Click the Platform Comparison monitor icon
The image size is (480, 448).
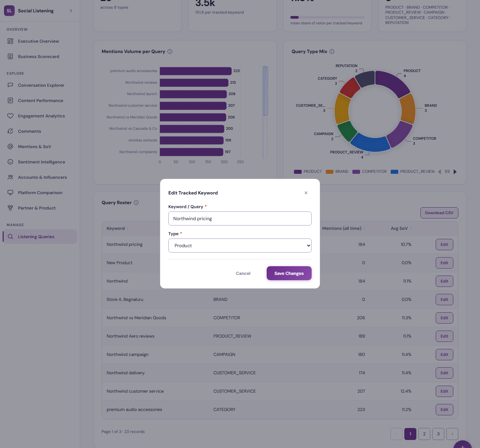click(10, 192)
